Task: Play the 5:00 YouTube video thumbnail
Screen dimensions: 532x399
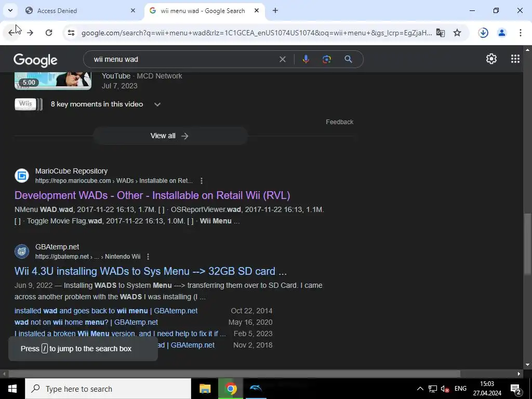Action: [53, 81]
